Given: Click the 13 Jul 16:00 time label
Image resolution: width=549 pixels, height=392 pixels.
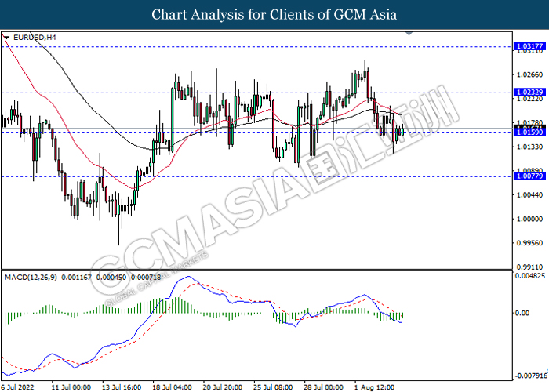Looking at the screenshot, I should pyautogui.click(x=122, y=387).
